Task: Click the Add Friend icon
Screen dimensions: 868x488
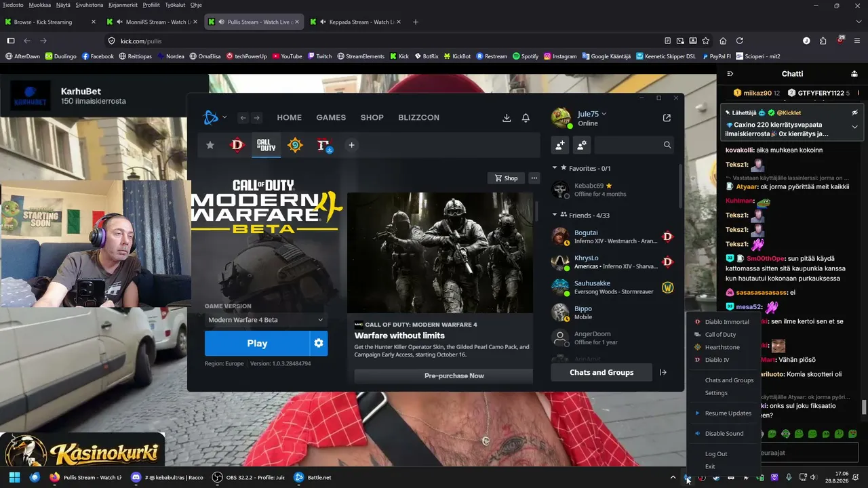Action: pos(560,144)
